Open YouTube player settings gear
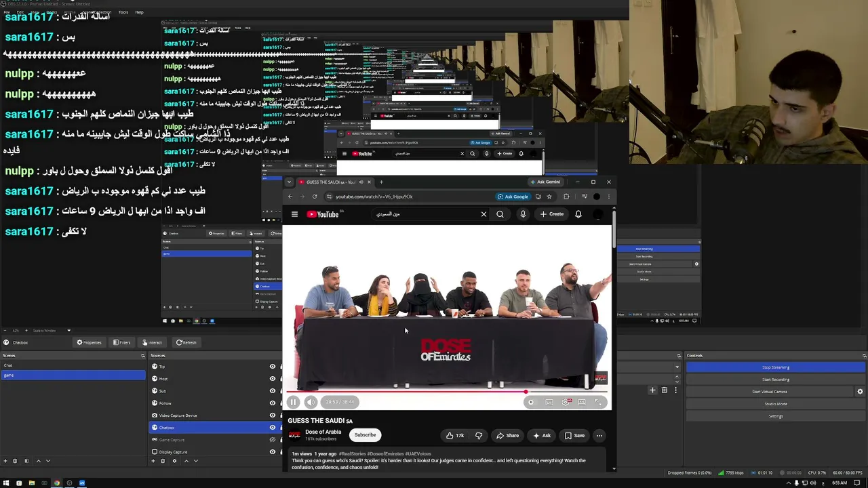This screenshot has height=488, width=868. (566, 402)
